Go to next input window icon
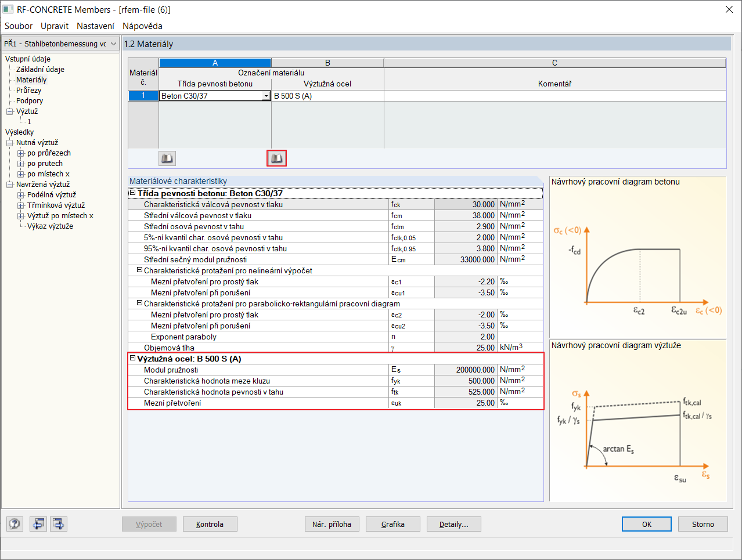The width and height of the screenshot is (742, 560). pos(59,524)
